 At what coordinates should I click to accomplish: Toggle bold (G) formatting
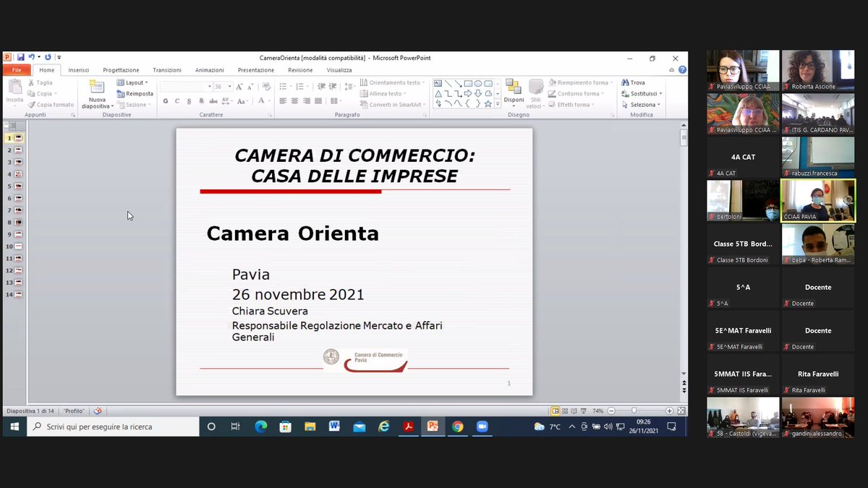pyautogui.click(x=166, y=101)
